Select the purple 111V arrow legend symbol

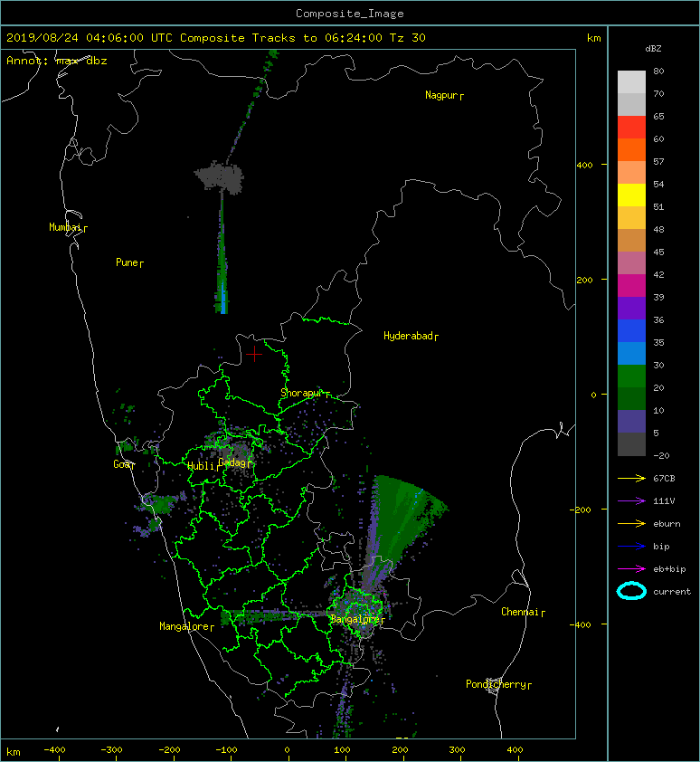click(631, 501)
